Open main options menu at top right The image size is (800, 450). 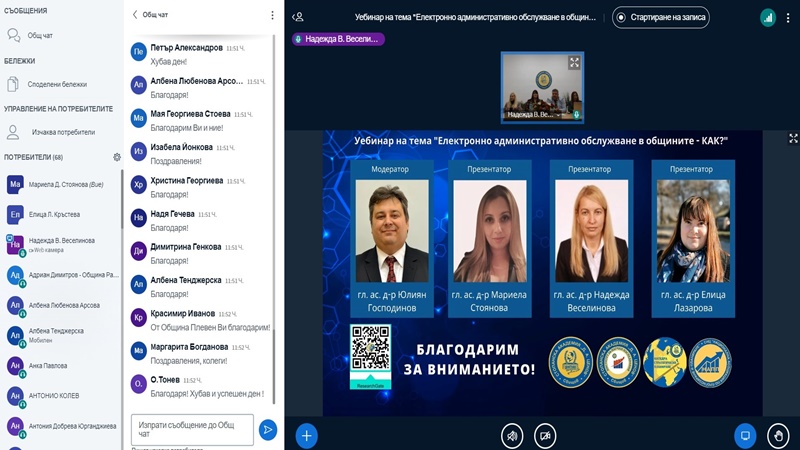(x=788, y=18)
